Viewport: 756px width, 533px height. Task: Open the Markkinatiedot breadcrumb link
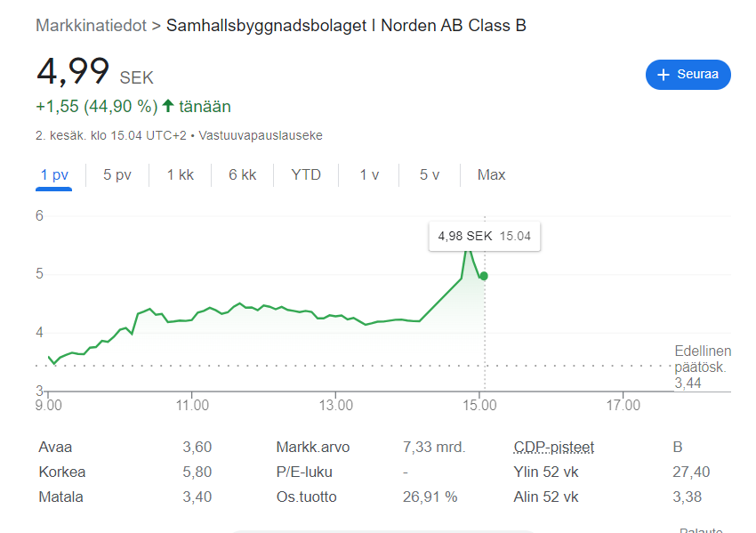tap(91, 25)
